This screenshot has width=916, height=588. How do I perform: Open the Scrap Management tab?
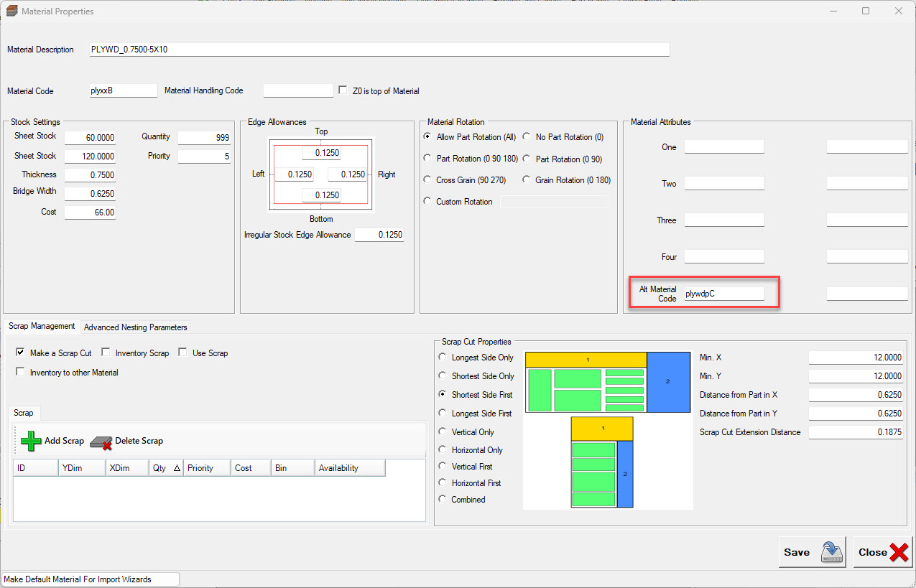click(42, 326)
